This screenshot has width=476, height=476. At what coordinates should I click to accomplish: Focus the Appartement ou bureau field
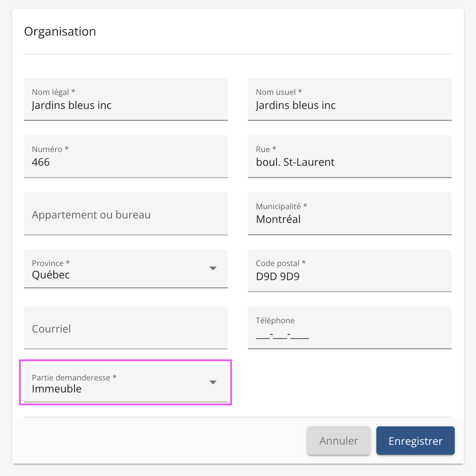click(125, 215)
